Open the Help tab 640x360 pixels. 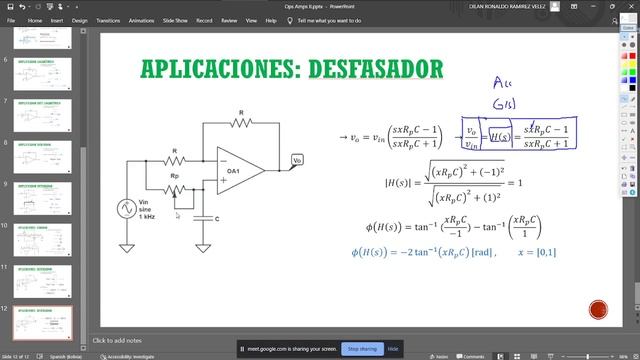click(271, 20)
